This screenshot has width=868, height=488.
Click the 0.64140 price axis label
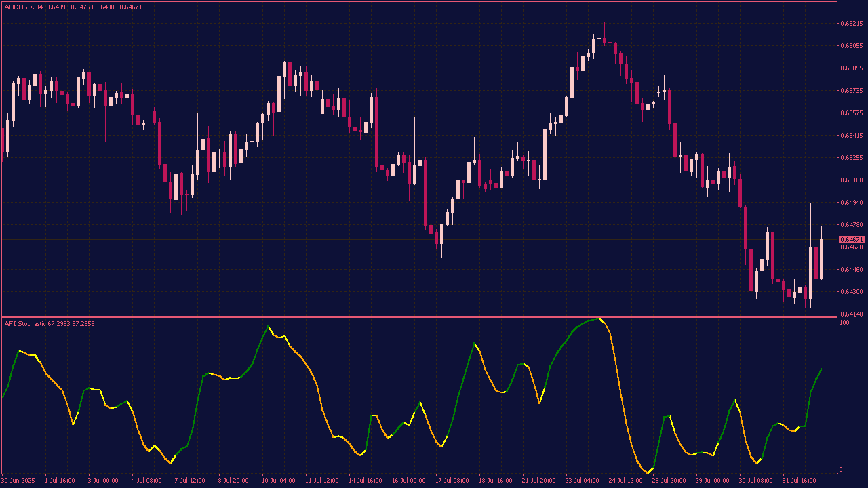coord(851,314)
